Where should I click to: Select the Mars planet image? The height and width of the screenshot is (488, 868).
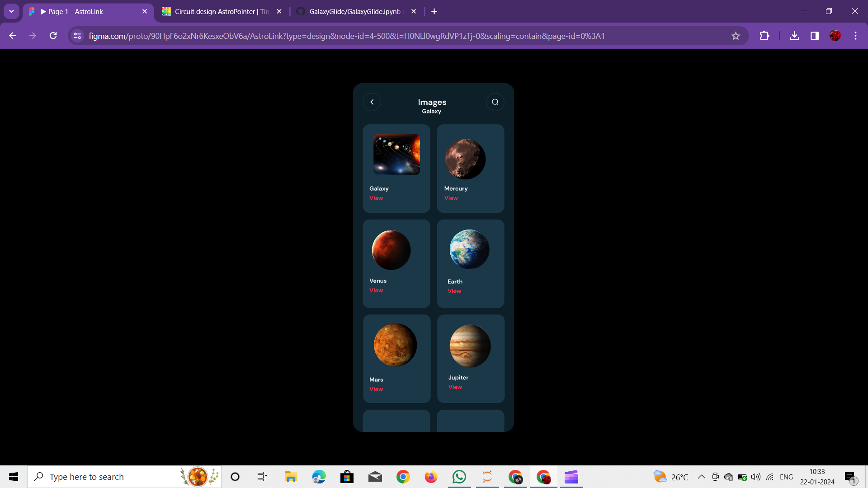coord(395,345)
